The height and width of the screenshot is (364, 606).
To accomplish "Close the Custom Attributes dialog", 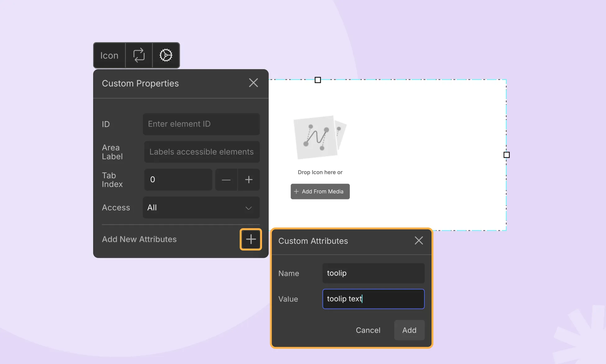I will [419, 241].
